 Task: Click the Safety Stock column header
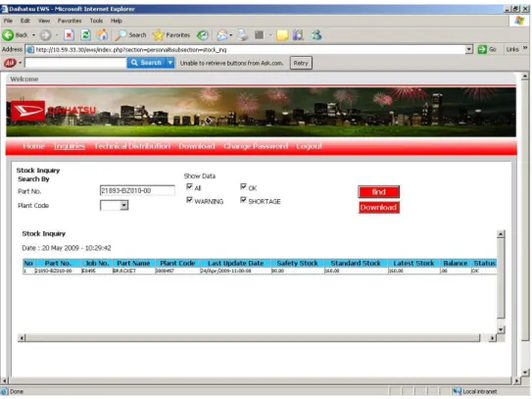pos(297,263)
